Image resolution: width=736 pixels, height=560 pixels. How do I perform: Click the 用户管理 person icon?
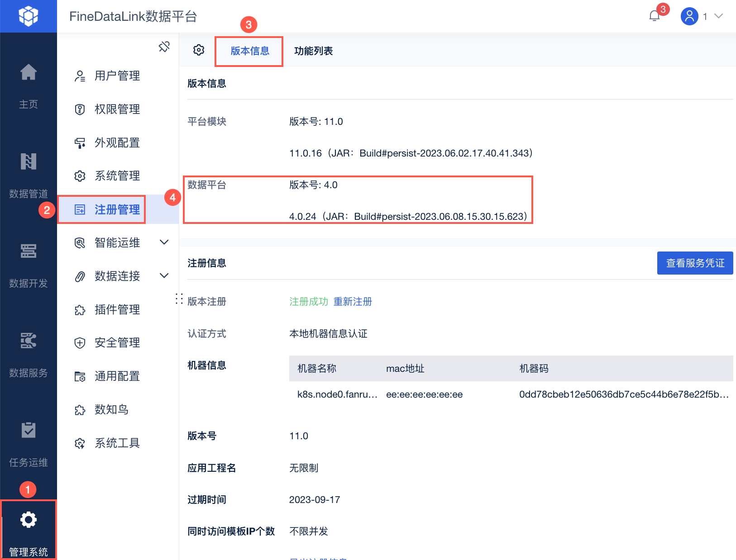tap(80, 76)
